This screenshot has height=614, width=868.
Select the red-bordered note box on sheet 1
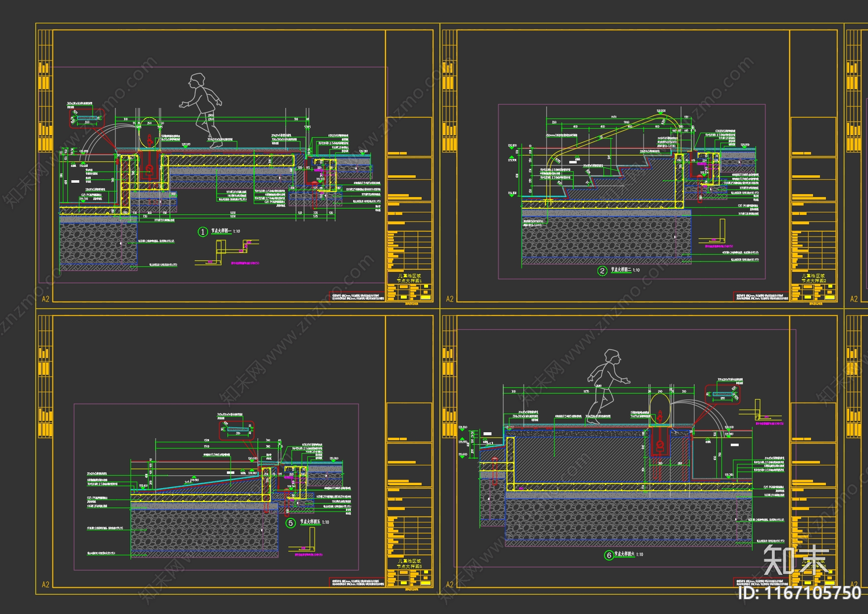pos(358,297)
